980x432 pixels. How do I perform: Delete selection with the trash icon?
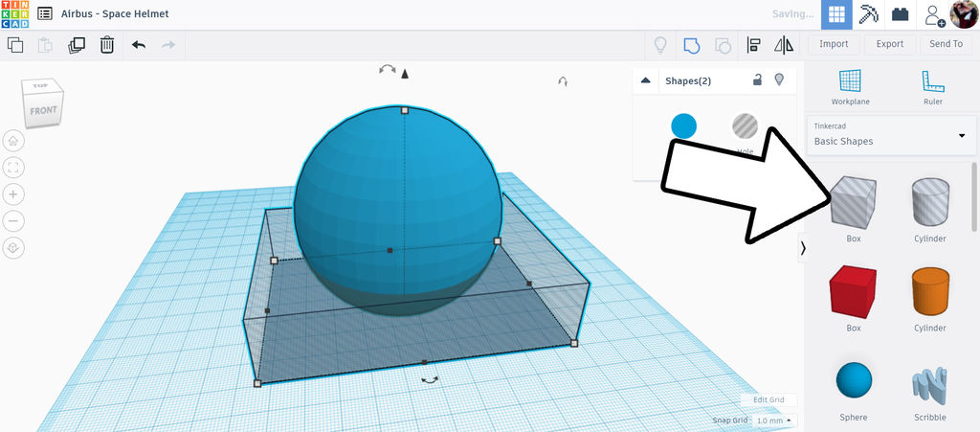[x=107, y=44]
